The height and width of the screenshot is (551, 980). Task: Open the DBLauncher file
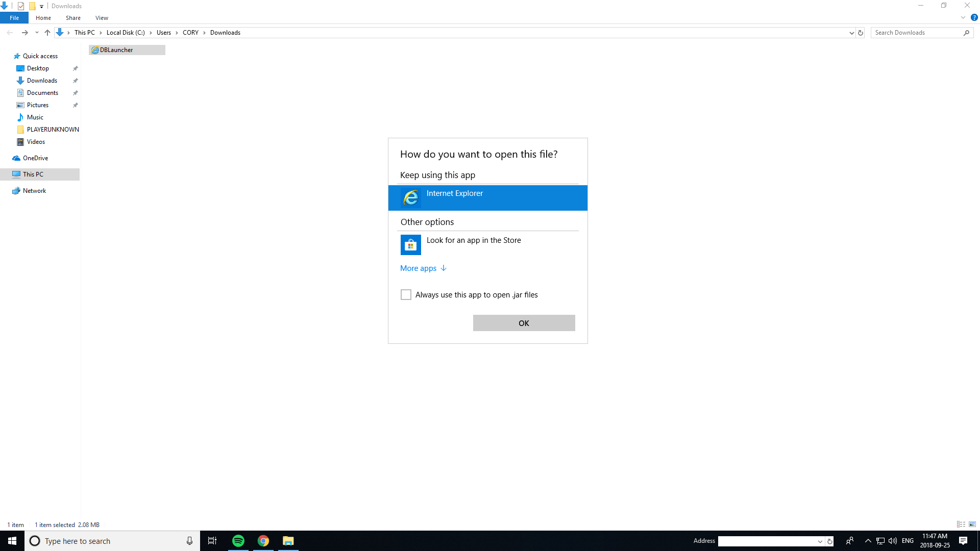click(x=127, y=50)
